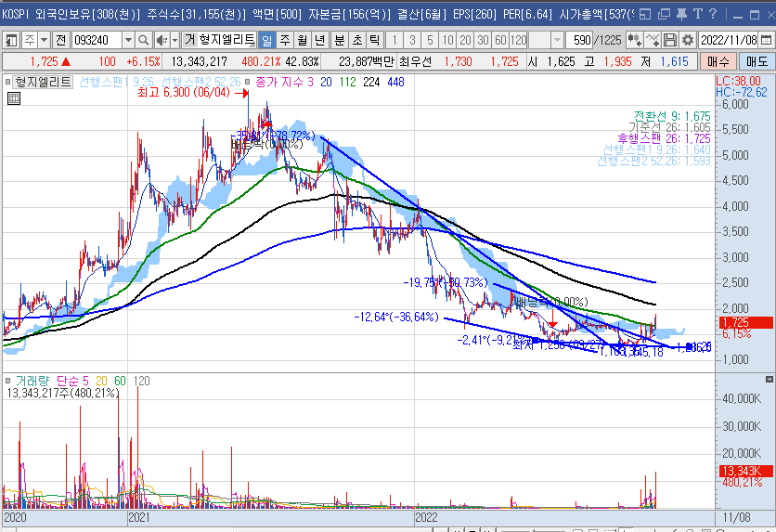Edit the stock code field 093240
Image resolution: width=776 pixels, height=532 pixels.
pos(97,40)
